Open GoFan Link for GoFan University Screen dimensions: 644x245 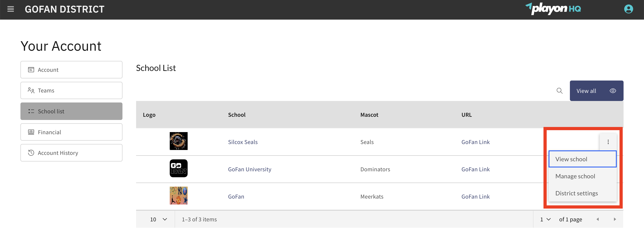pyautogui.click(x=476, y=169)
